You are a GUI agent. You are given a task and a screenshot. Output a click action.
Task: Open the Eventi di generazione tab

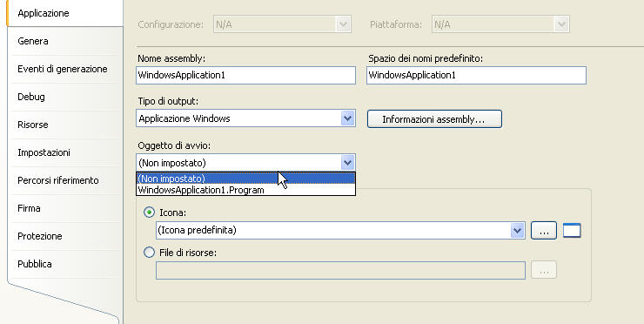coord(63,69)
